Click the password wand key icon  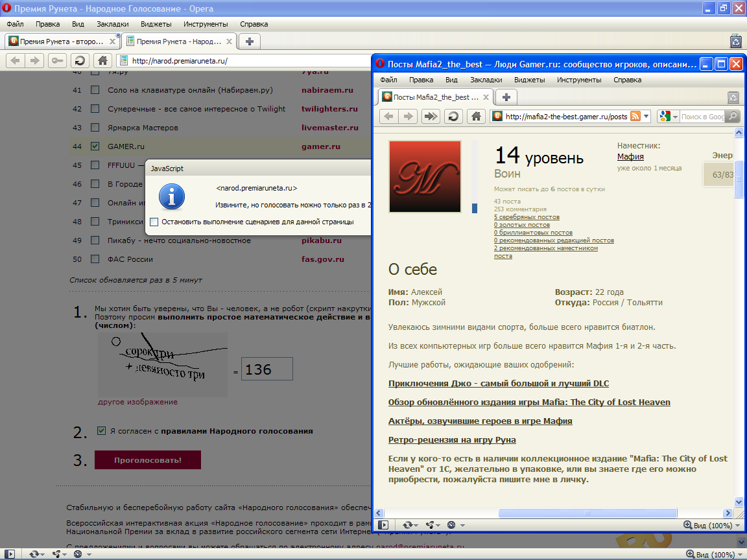(57, 60)
